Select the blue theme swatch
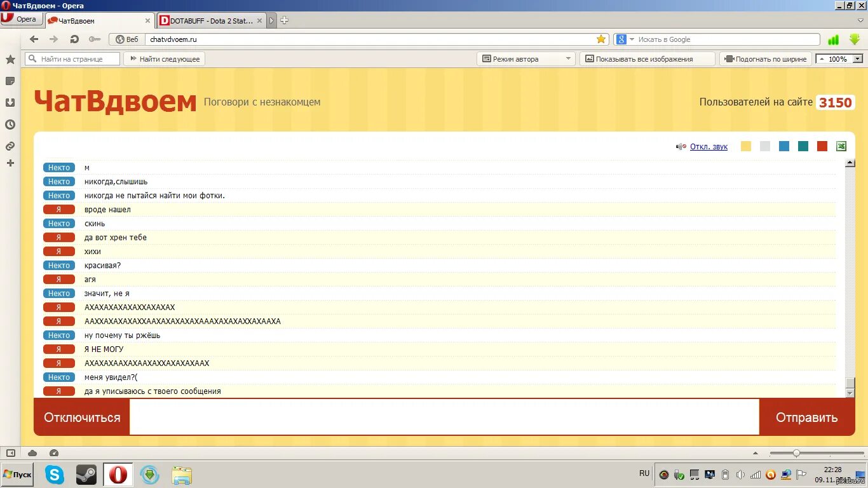Image resolution: width=868 pixels, height=488 pixels. [784, 146]
